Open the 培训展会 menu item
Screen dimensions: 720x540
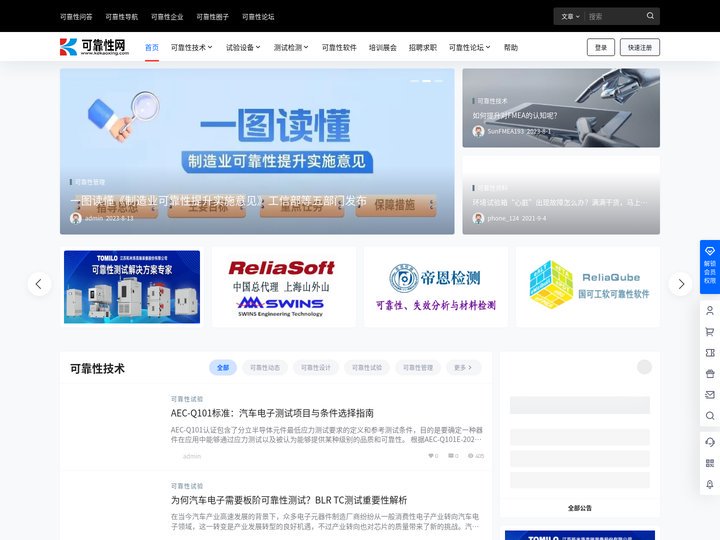382,47
